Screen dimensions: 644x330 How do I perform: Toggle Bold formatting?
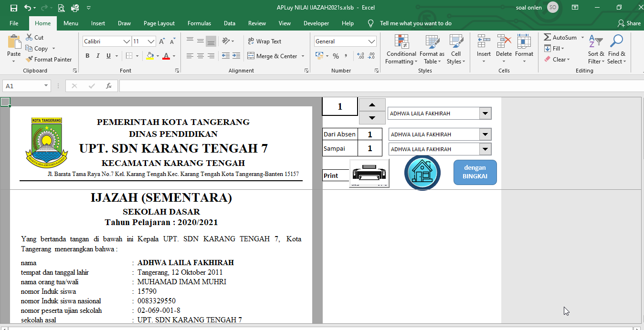point(87,56)
